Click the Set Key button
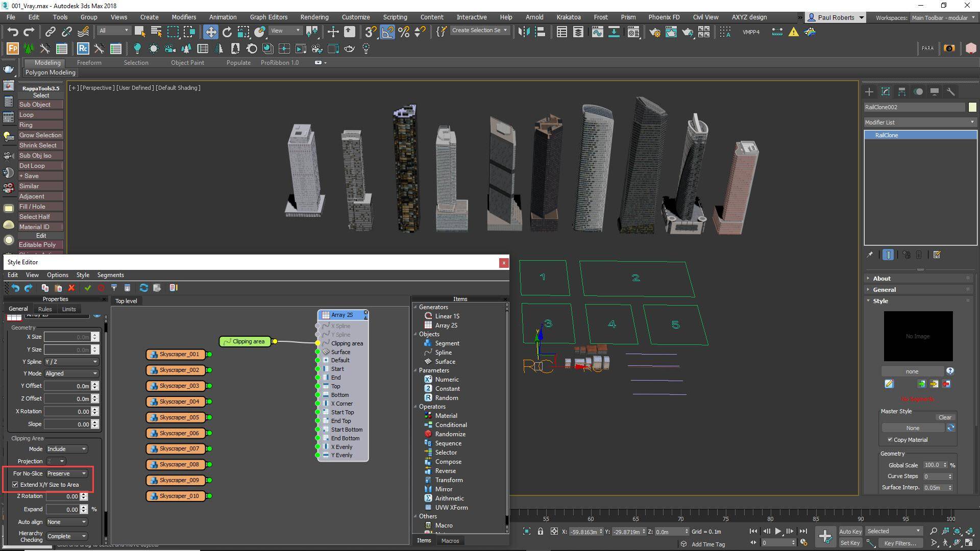Image resolution: width=980 pixels, height=551 pixels. (x=850, y=542)
